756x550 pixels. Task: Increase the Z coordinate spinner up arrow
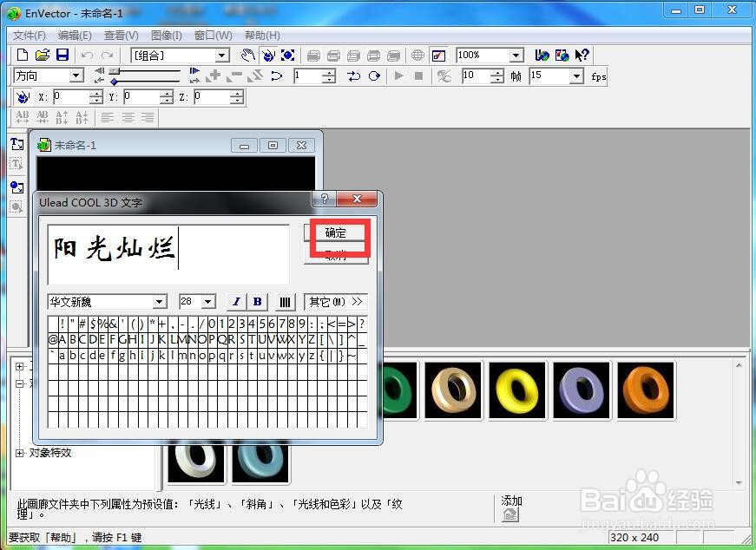coord(236,94)
